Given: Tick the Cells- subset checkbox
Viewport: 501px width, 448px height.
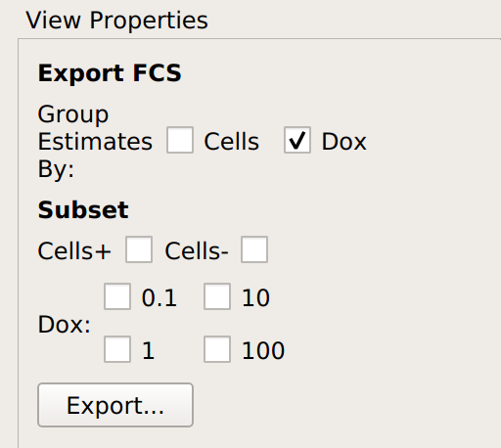Looking at the screenshot, I should point(254,249).
